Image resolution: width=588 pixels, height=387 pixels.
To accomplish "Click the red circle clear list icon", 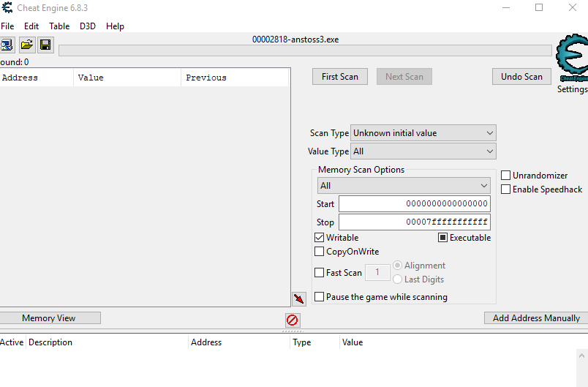I will (292, 320).
